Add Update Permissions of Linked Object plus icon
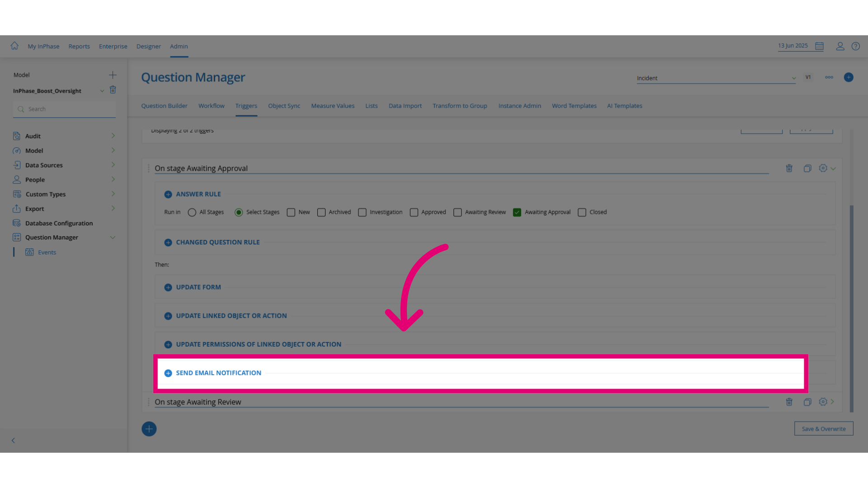Screen dimensions: 868x488 pos(168,344)
